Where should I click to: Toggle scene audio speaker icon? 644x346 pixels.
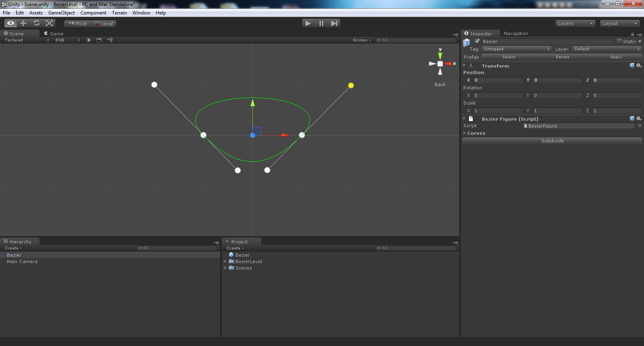(109, 40)
